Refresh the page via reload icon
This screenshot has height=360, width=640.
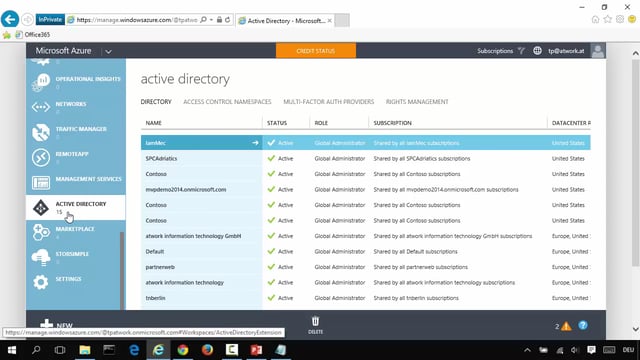coord(227,20)
